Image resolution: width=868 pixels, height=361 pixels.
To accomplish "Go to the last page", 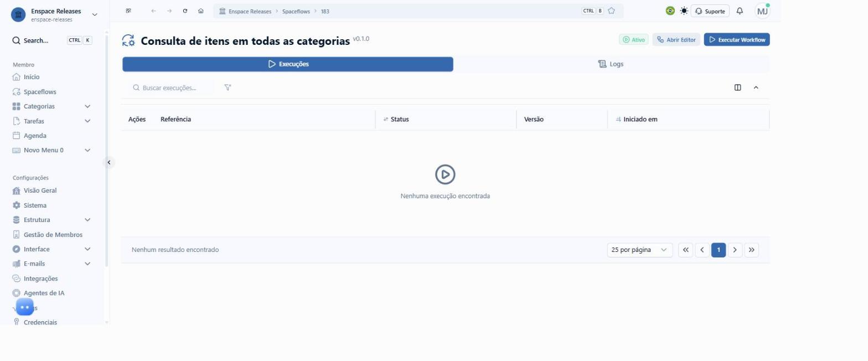I will (751, 250).
